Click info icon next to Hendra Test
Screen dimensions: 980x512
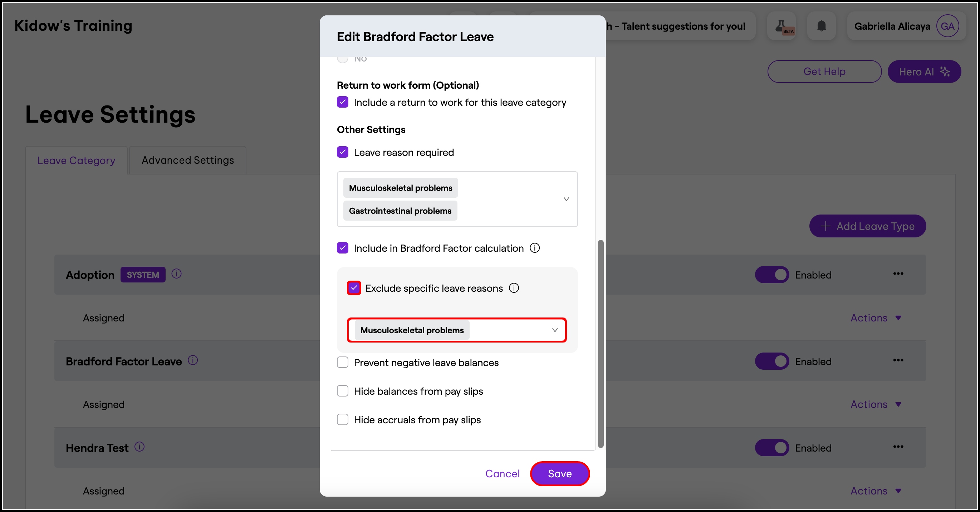point(139,447)
